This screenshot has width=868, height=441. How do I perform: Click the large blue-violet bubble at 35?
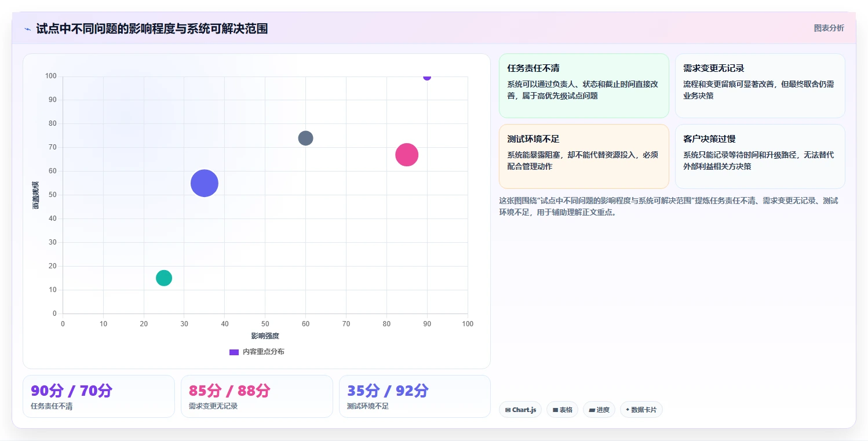(x=205, y=183)
